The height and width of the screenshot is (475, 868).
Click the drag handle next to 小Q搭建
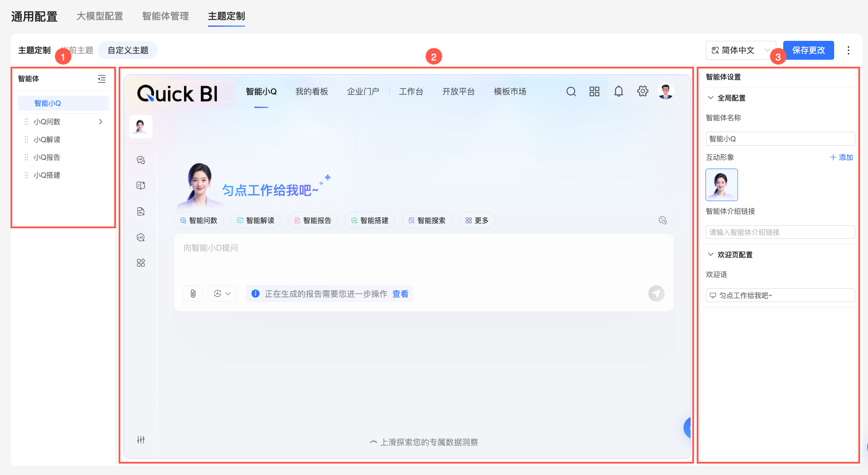(26, 175)
